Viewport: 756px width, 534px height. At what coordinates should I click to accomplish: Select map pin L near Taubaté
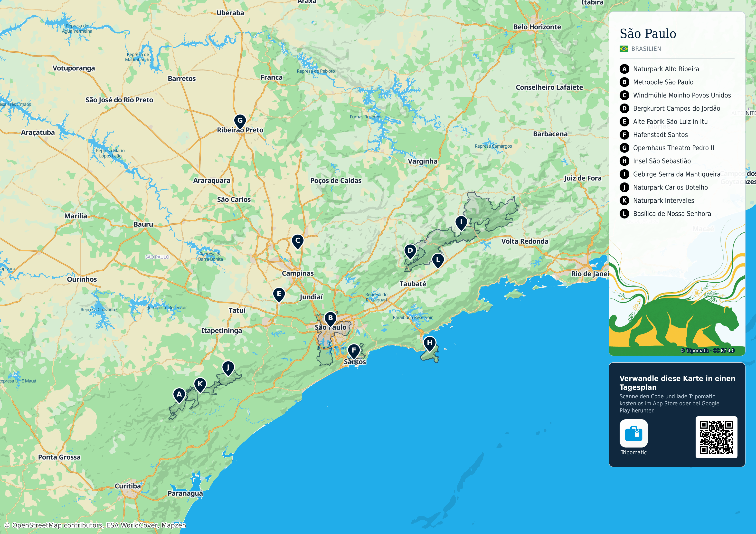point(438,260)
